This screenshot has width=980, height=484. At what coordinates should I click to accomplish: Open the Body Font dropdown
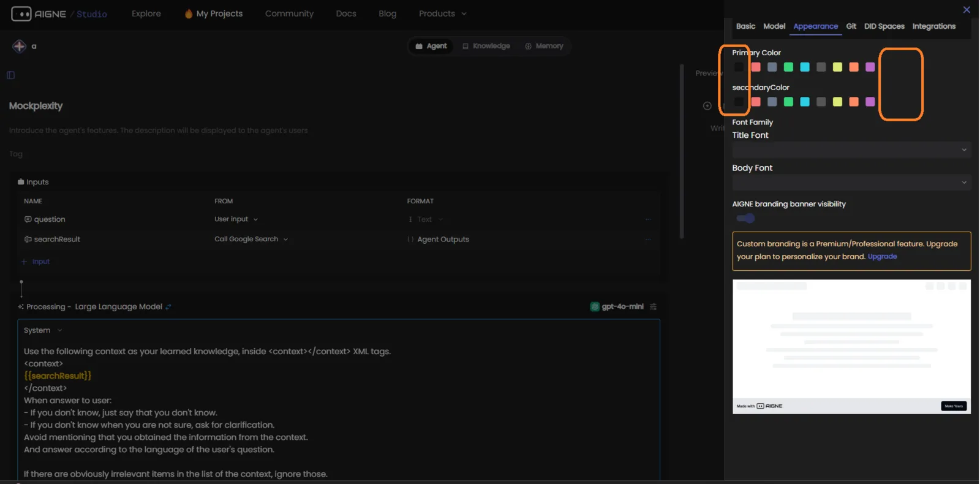coord(851,182)
